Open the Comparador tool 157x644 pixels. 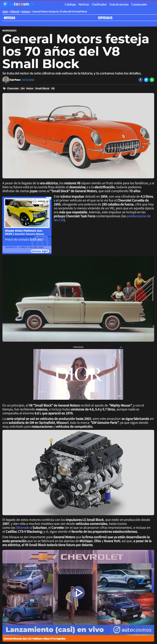(139, 4)
